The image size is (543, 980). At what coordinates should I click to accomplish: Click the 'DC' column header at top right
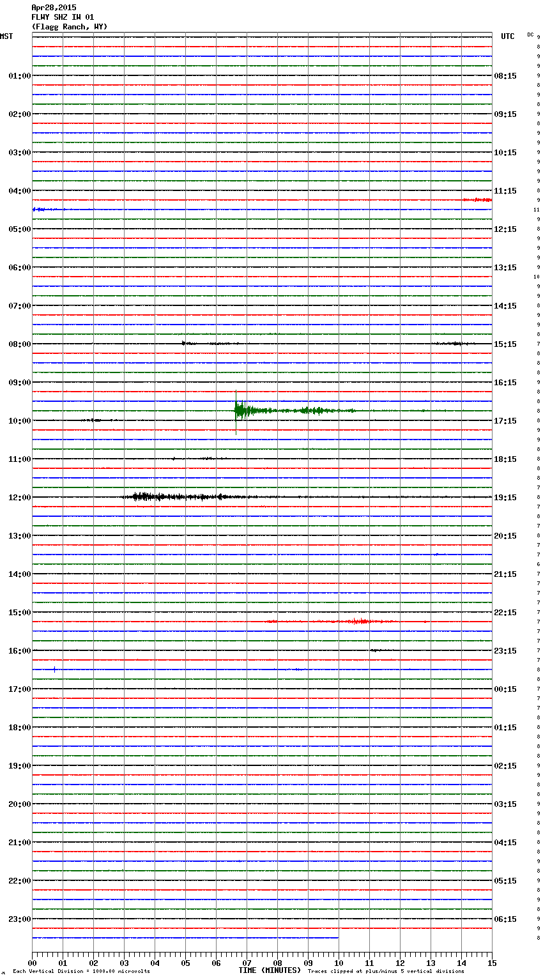click(x=530, y=34)
